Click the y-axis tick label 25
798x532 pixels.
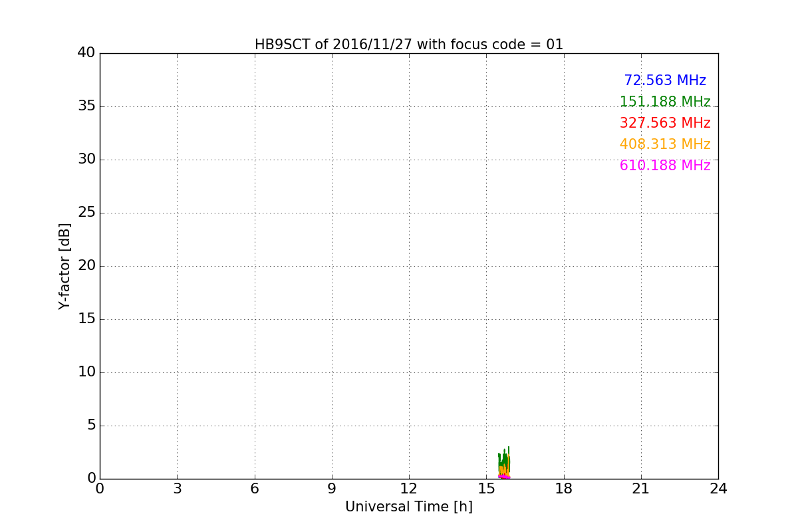(x=86, y=212)
